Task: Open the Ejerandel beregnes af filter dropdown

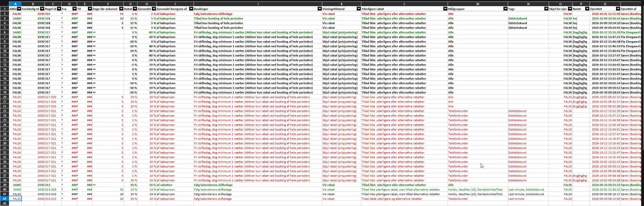Action: click(x=191, y=9)
